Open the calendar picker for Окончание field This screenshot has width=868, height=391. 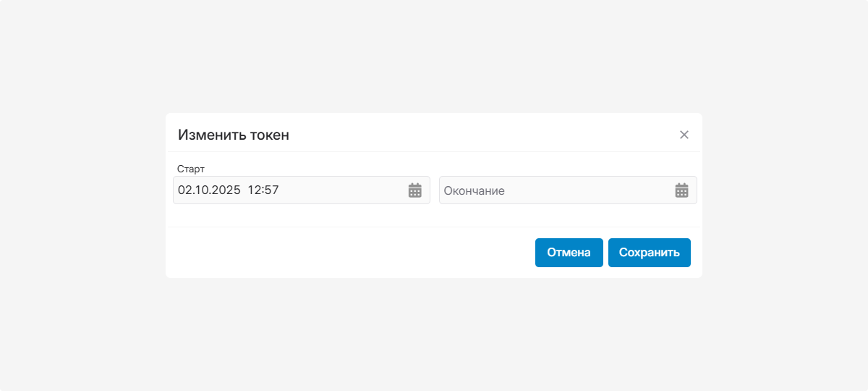pyautogui.click(x=681, y=190)
